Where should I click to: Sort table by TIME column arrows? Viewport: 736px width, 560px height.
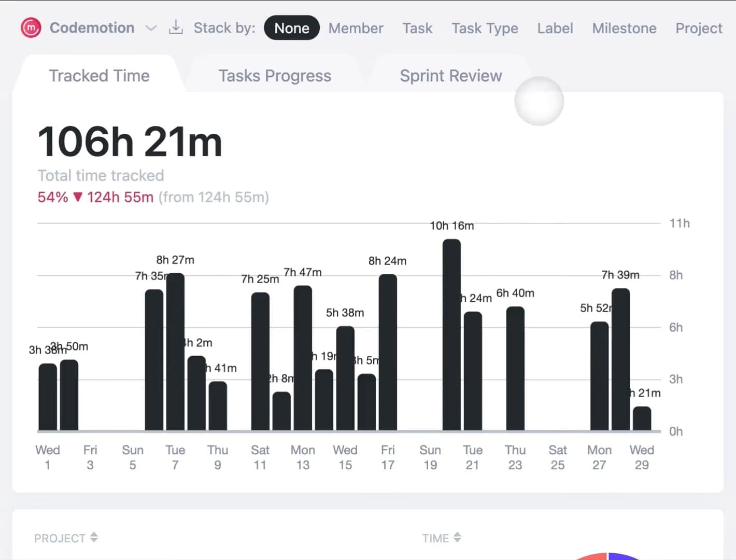pos(457,537)
